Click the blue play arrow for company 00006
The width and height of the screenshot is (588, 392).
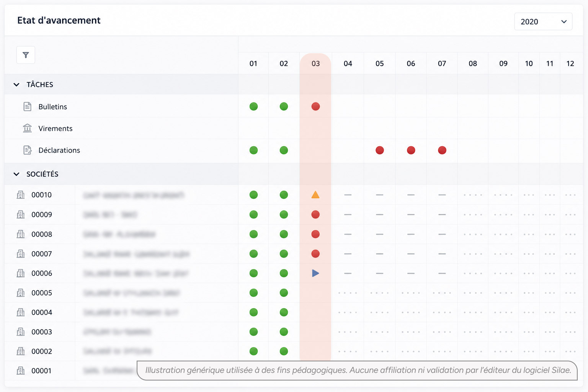[x=315, y=273]
